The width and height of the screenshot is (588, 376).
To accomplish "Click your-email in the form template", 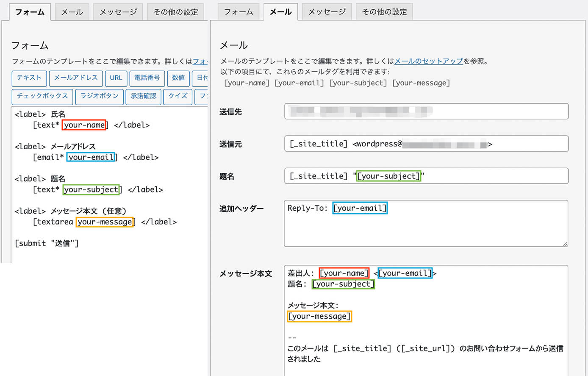I will [91, 157].
